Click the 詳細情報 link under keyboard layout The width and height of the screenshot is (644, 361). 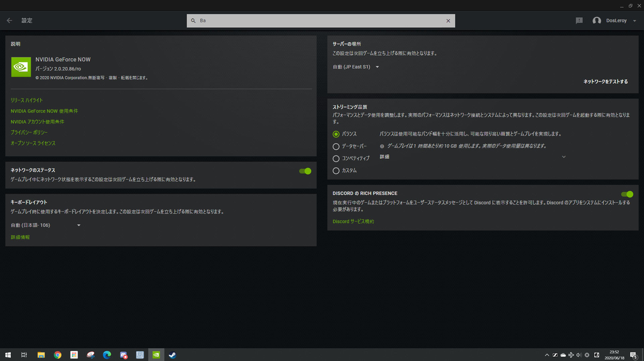pos(20,237)
